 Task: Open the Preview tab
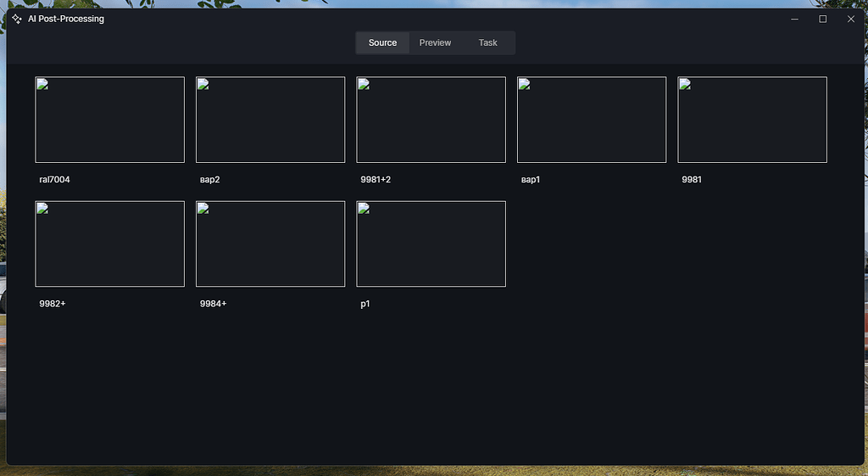coord(435,42)
